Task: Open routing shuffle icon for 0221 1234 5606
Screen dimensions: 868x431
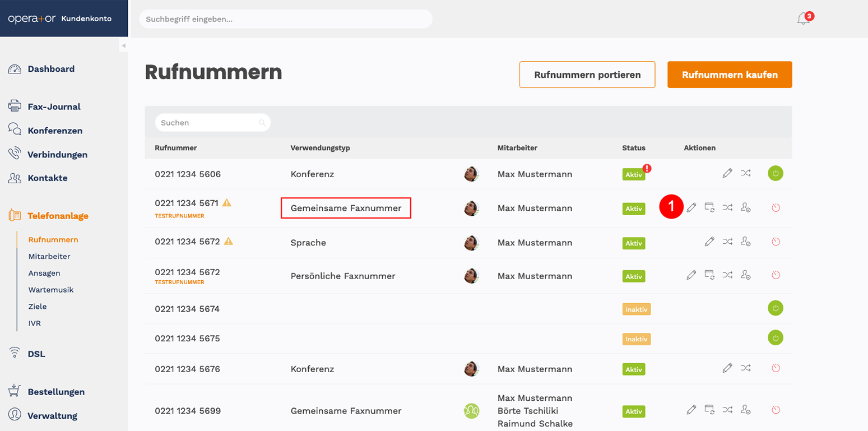Action: [x=745, y=173]
